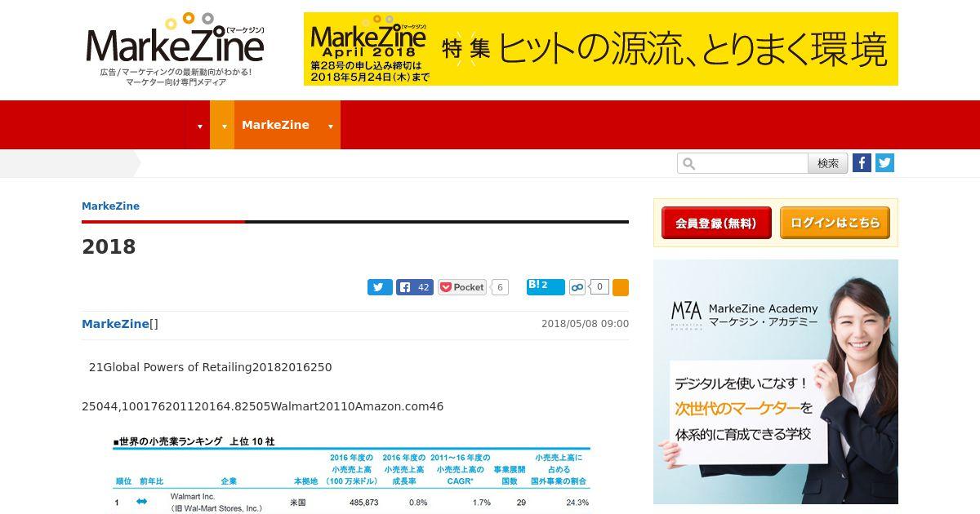Click the magnifier icon in search box

(x=688, y=164)
